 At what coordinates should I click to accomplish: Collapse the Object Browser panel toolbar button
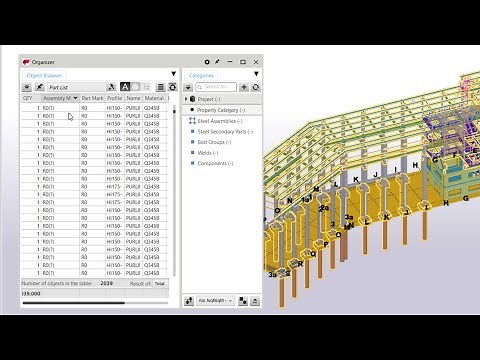27,87
